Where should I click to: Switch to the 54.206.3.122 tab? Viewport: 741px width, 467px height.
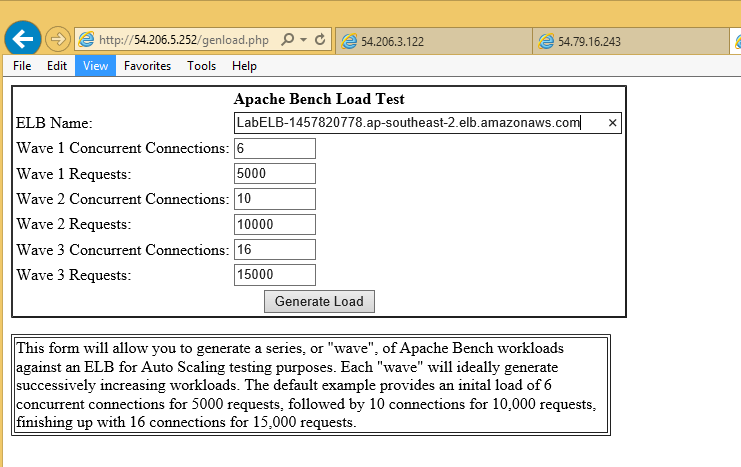click(x=434, y=42)
